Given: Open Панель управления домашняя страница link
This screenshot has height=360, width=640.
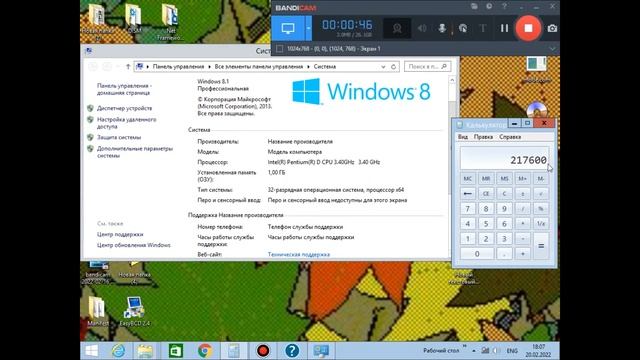Looking at the screenshot, I should coord(124,89).
